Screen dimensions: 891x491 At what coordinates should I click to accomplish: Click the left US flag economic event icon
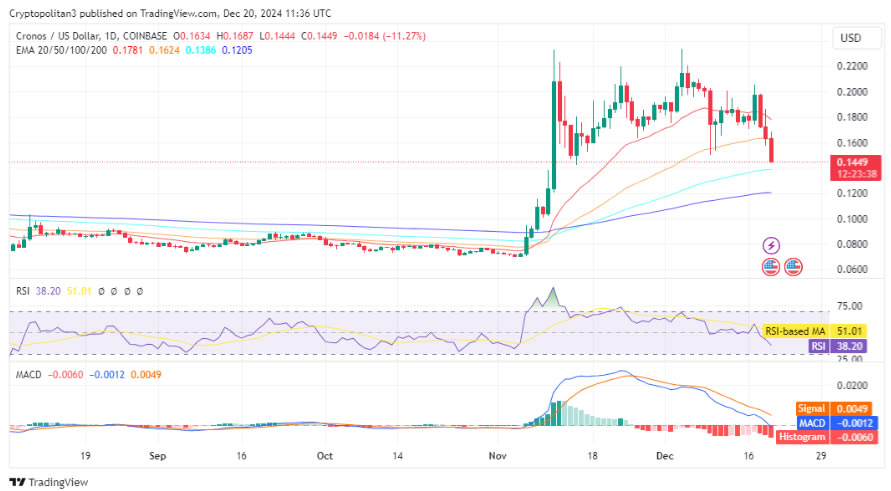(771, 266)
